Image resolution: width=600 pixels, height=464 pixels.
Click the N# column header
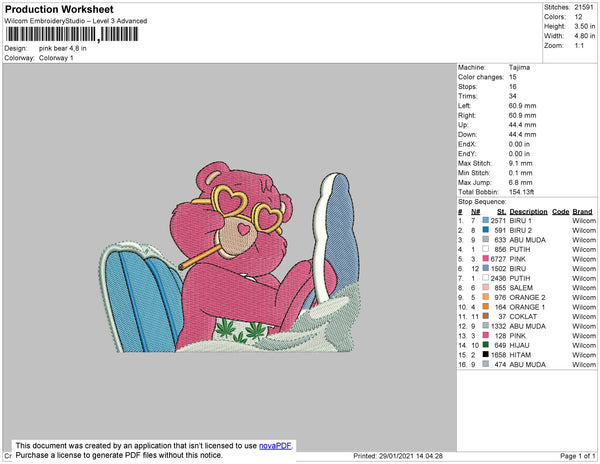(x=475, y=212)
